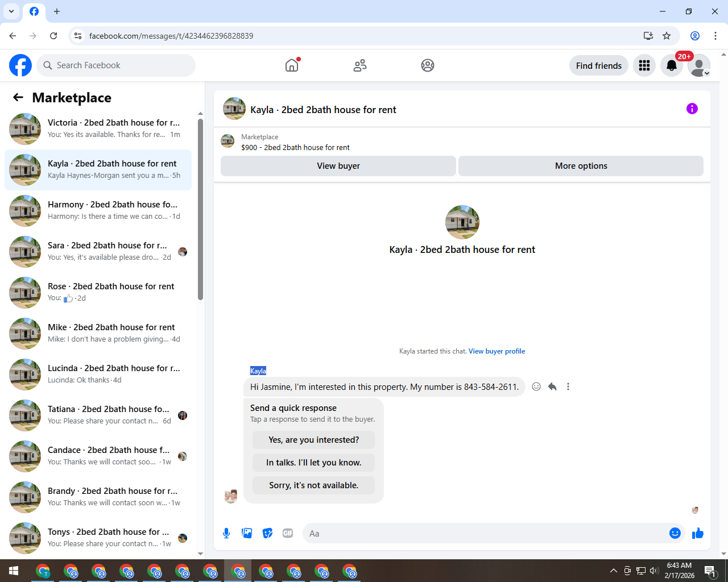The image size is (728, 582).
Task: Open Tatiana's conversation
Action: (98, 415)
